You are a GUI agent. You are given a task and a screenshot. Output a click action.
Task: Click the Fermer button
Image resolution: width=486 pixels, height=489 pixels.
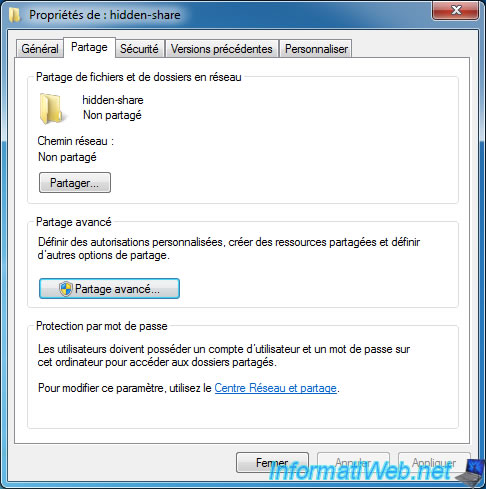coord(272,462)
